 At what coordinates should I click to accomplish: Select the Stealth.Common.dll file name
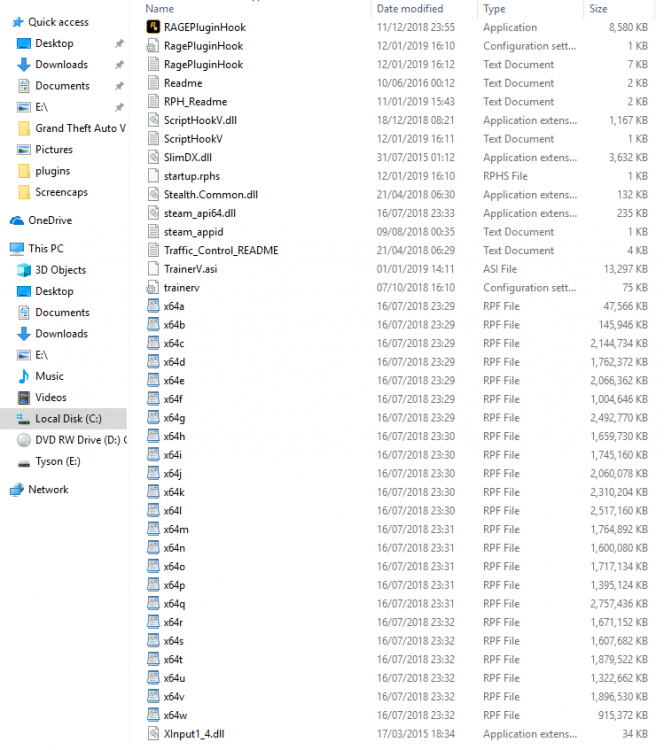click(210, 195)
